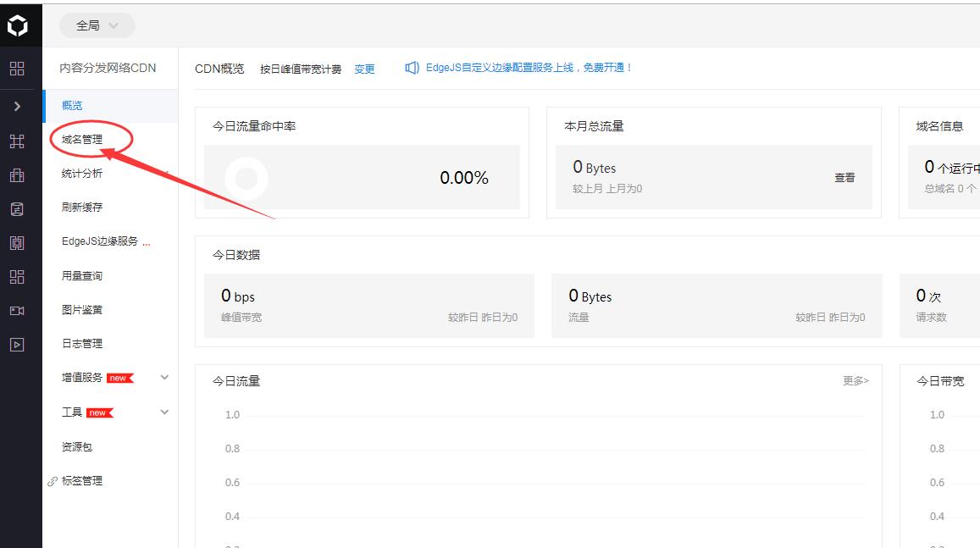Open 统计分析 menu item

(82, 173)
